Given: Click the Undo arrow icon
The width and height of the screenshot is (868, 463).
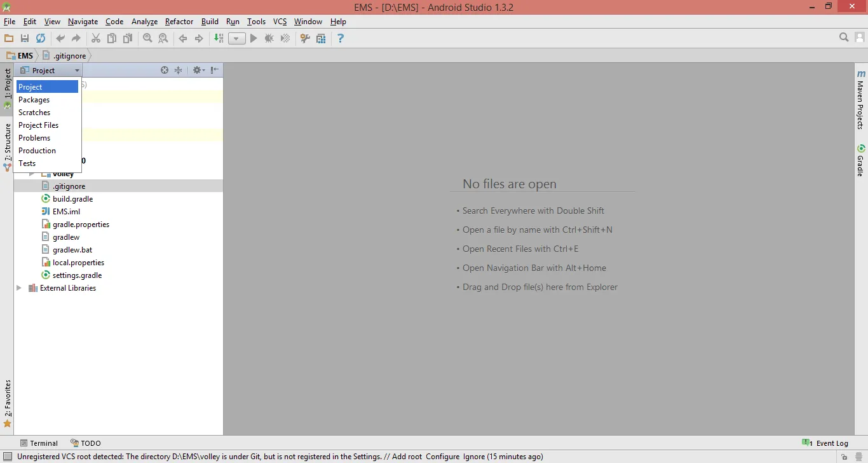Looking at the screenshot, I should [60, 38].
